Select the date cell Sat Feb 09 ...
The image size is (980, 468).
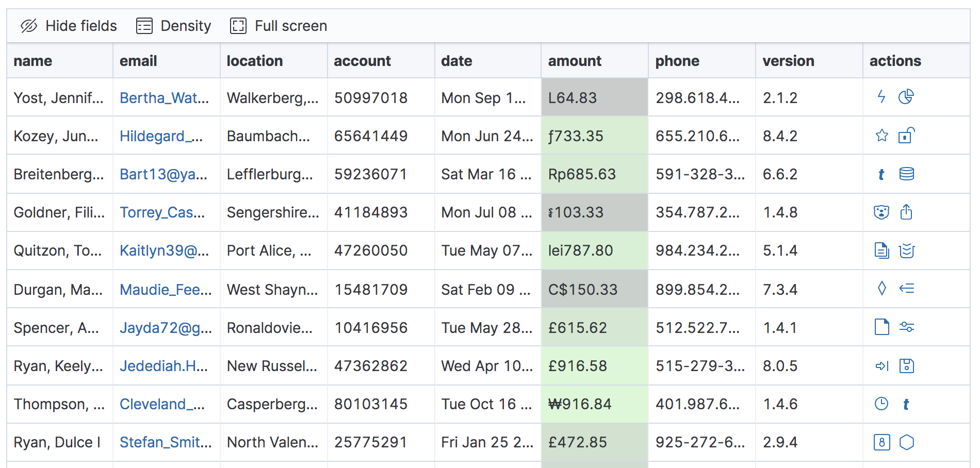[x=488, y=289]
